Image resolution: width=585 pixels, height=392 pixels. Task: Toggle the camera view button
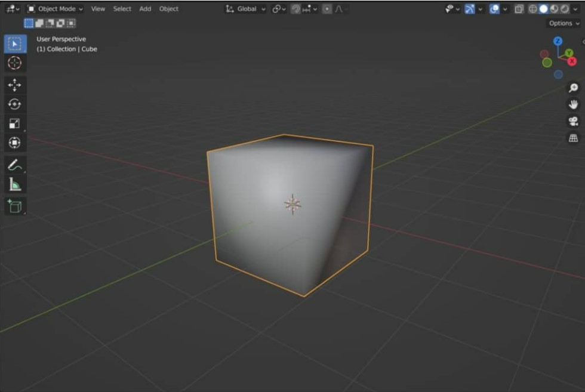[x=573, y=122]
